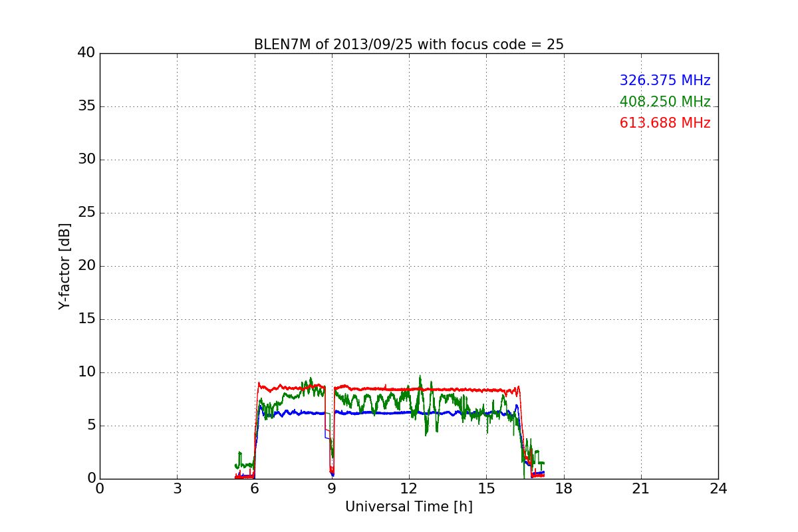The image size is (798, 532).
Task: Click y-axis tick label 20
Action: pos(86,266)
